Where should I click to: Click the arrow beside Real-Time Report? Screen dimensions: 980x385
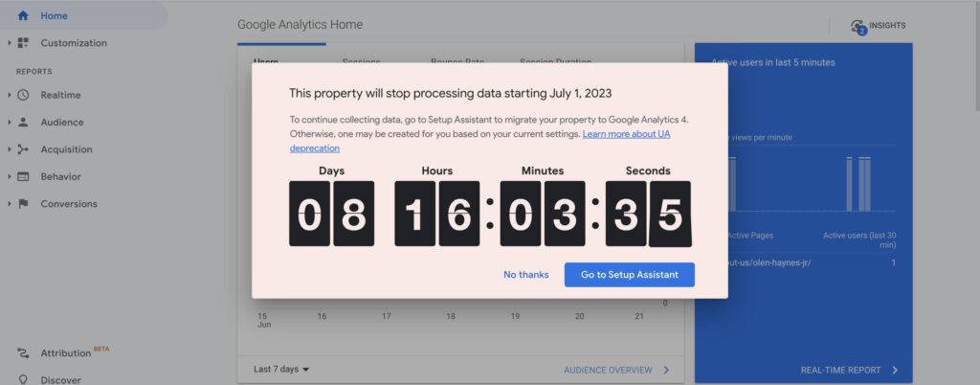895,370
